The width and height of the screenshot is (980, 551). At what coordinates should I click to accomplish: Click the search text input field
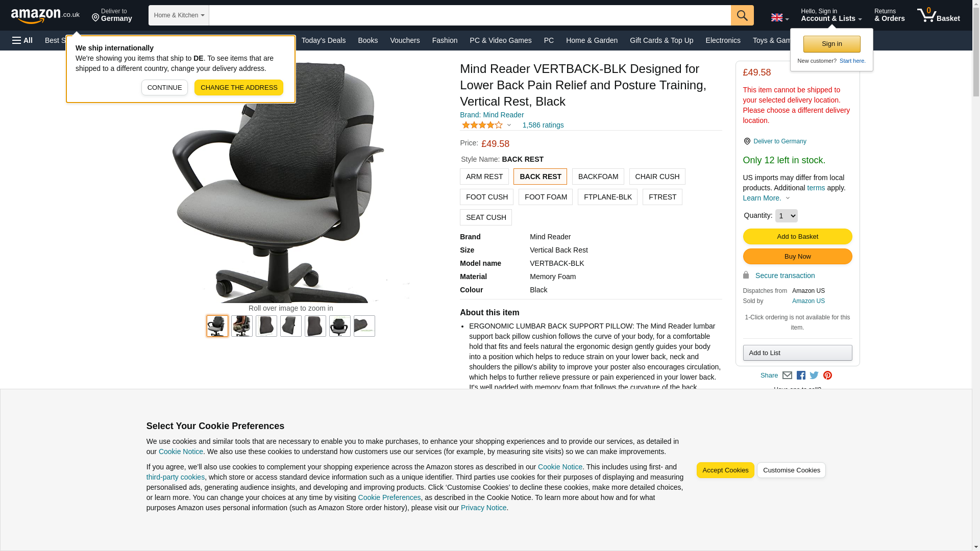pos(470,15)
